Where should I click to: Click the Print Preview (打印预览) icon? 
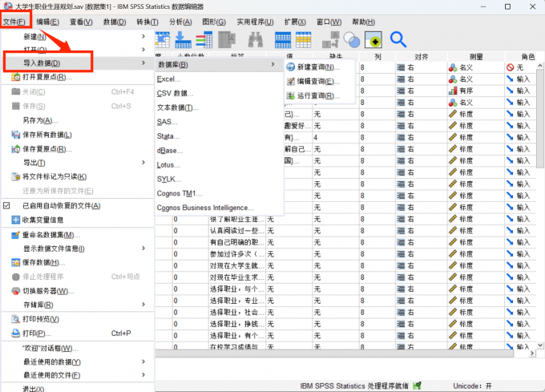pos(16,319)
